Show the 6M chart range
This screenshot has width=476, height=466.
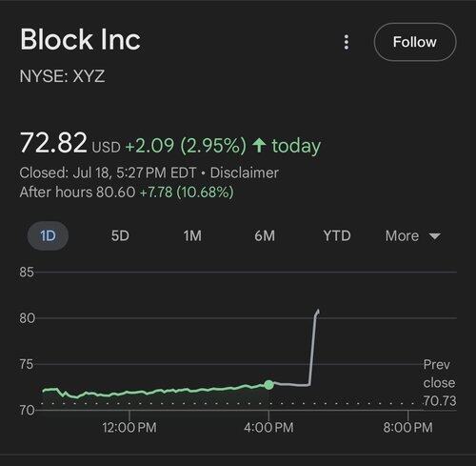click(265, 236)
